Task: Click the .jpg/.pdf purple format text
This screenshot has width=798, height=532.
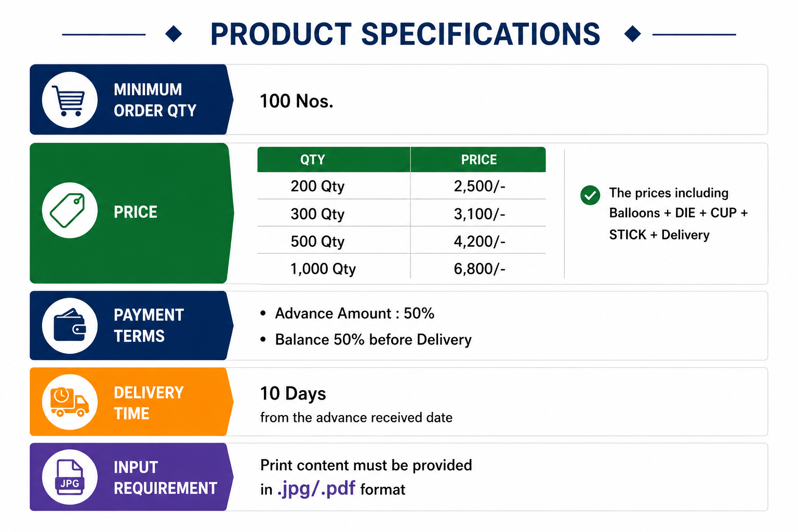Action: [x=316, y=489]
